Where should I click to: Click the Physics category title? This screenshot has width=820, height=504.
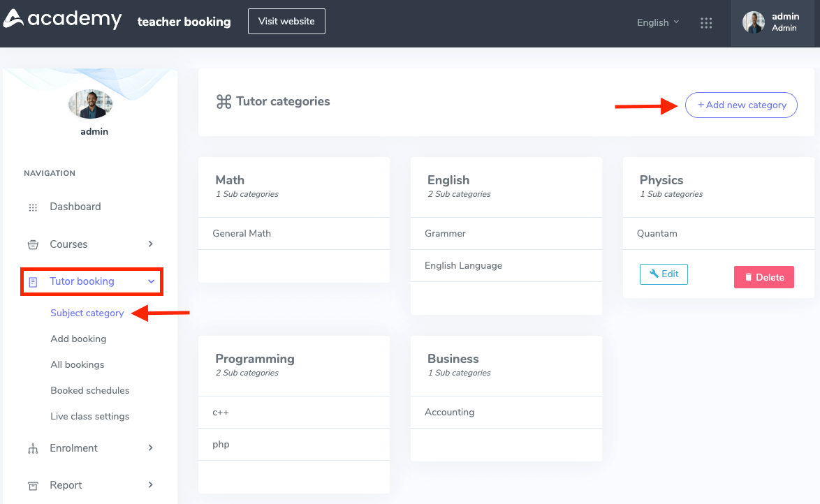click(x=661, y=180)
